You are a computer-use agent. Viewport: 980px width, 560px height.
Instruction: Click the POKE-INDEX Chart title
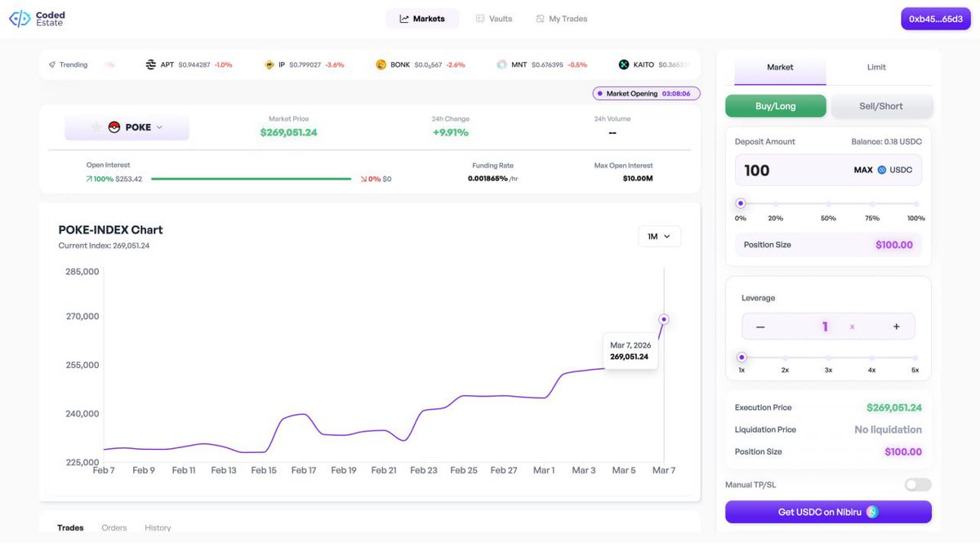click(110, 229)
